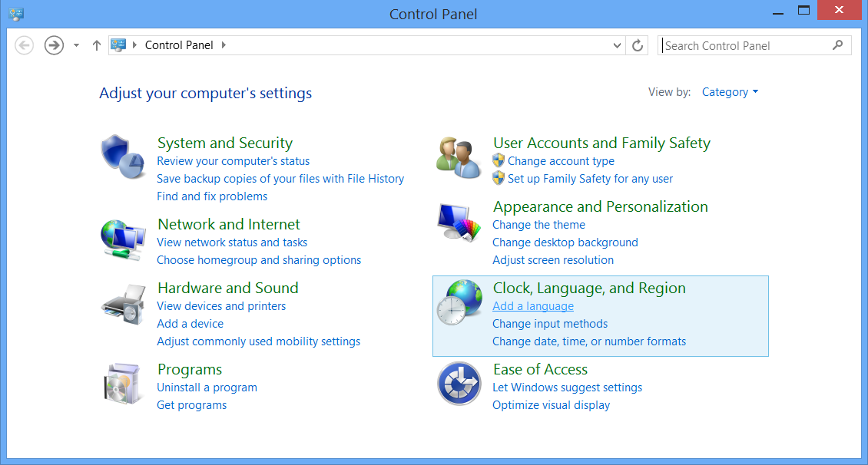868x465 pixels.
Task: Click Change input methods
Action: pos(550,324)
